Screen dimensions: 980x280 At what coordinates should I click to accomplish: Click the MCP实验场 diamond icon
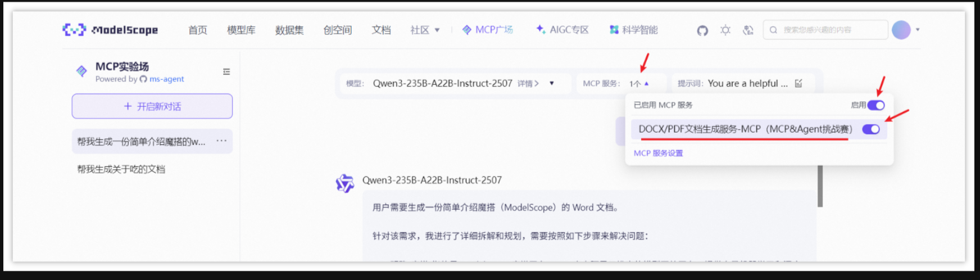[x=81, y=71]
